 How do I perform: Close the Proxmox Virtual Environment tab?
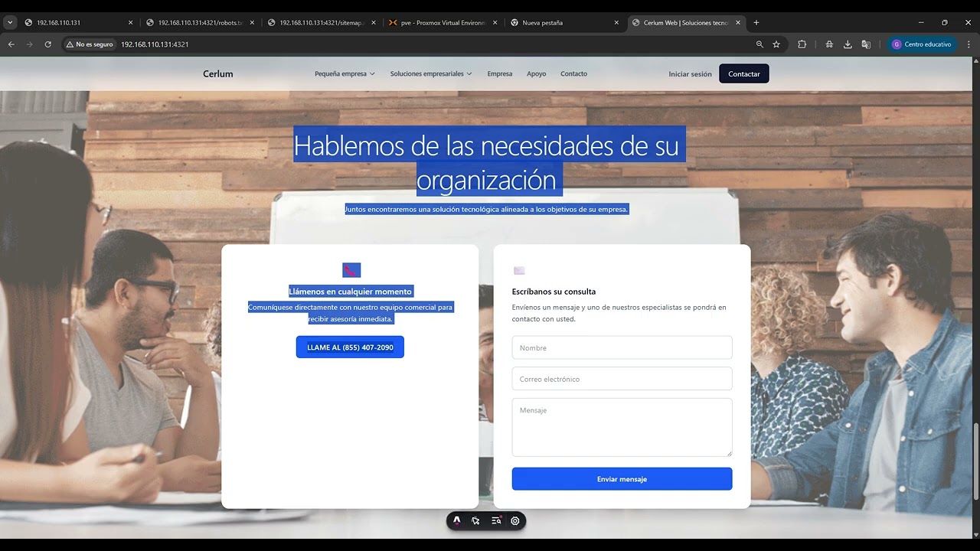coord(495,23)
